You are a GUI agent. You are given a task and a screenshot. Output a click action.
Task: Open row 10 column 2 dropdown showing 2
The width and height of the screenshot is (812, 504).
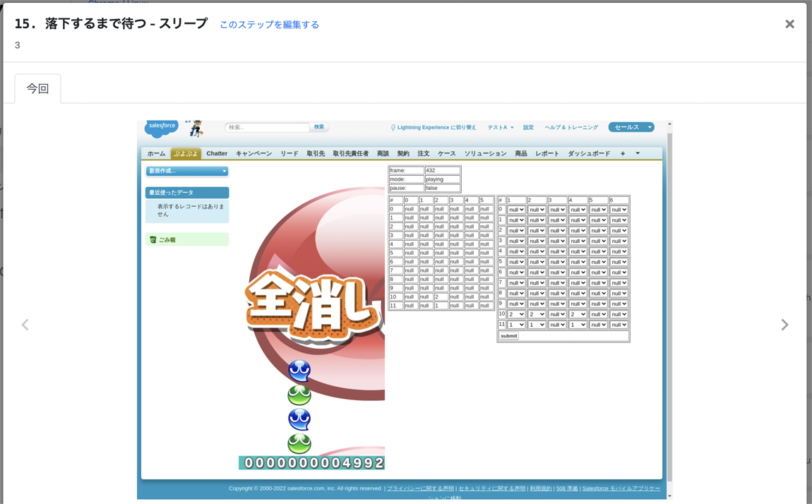click(x=537, y=314)
